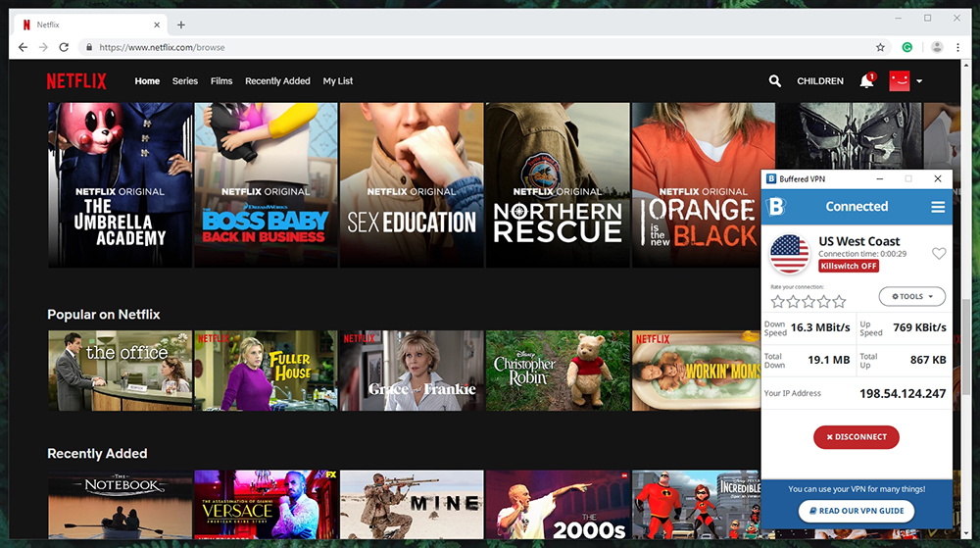Viewport: 980px width, 548px height.
Task: Open Boss Baby Back in Business
Action: coord(266,185)
